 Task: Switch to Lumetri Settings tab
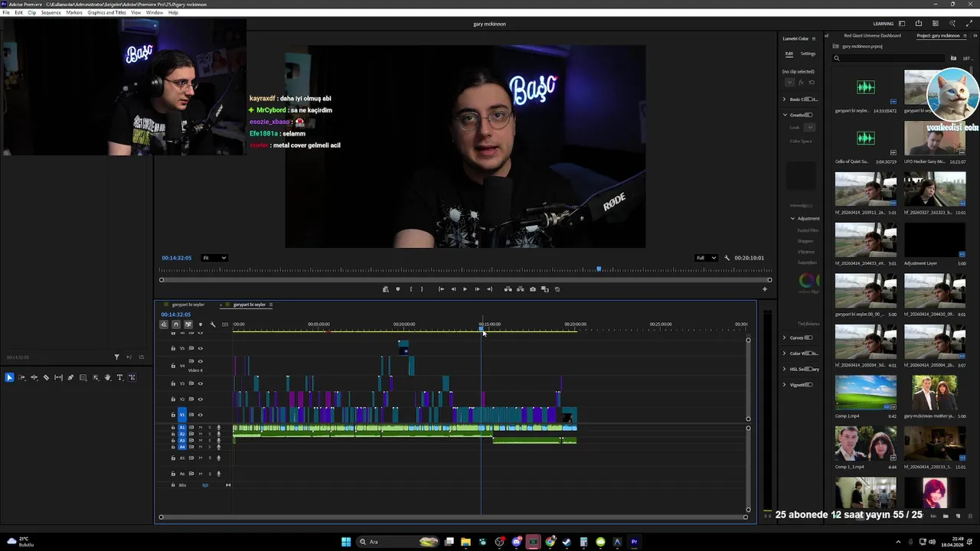[x=808, y=54]
